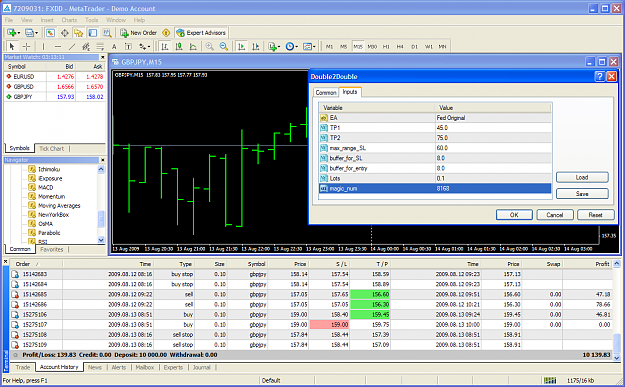Screen dimensions: 625x387
Task: Click OK in Double2Double dialog
Action: tap(514, 215)
